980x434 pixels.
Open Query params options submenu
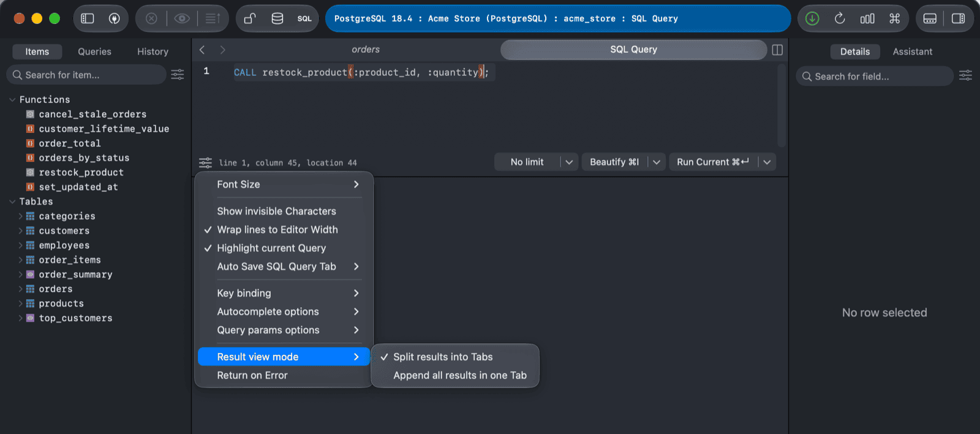(x=284, y=330)
